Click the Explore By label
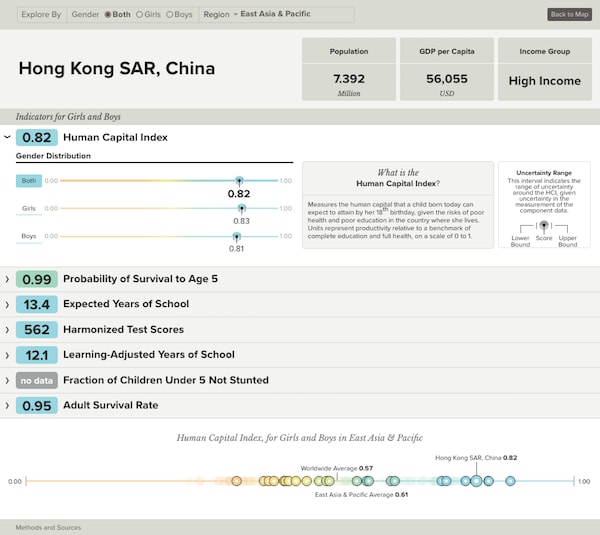This screenshot has width=600, height=535. pyautogui.click(x=41, y=15)
